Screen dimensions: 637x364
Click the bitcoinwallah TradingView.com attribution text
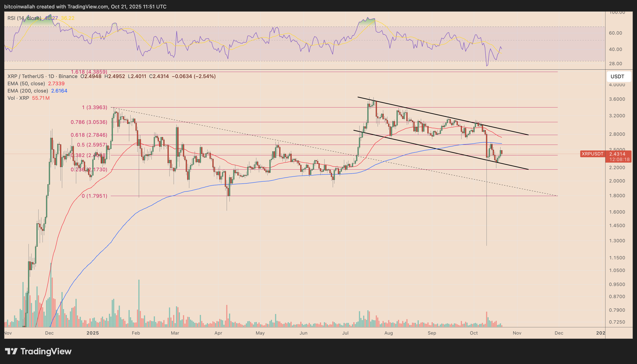pyautogui.click(x=85, y=7)
